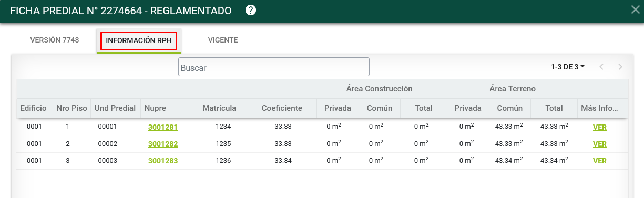This screenshot has width=644, height=198.
Task: Click VER for unit 00002
Action: pos(600,144)
